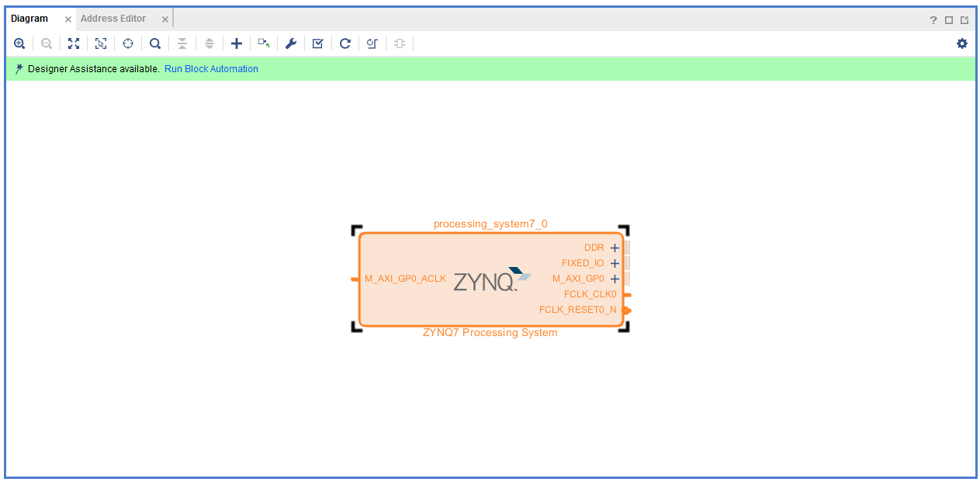Image resolution: width=980 pixels, height=482 pixels.
Task: Click the Optimize Routing toolbar icon
Action: [x=372, y=43]
